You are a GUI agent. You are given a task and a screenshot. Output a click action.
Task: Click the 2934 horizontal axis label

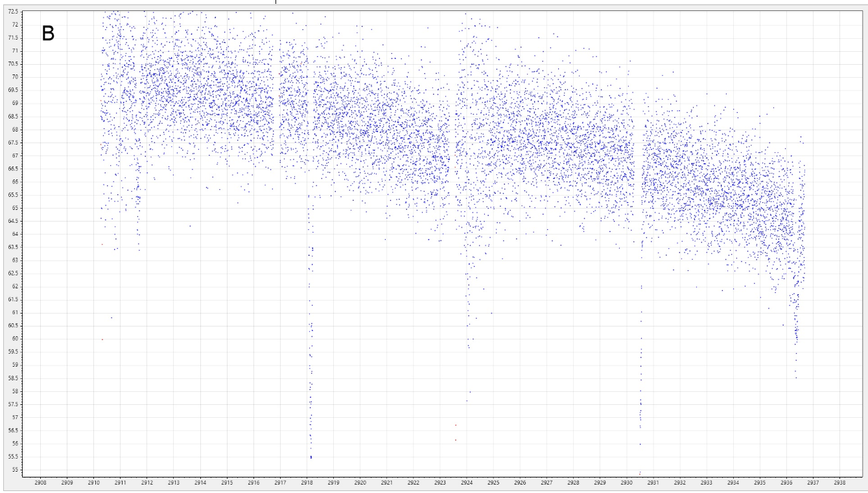pyautogui.click(x=733, y=483)
